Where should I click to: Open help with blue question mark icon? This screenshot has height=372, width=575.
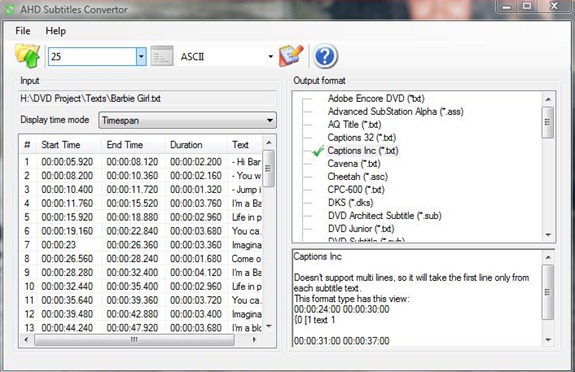coord(325,56)
